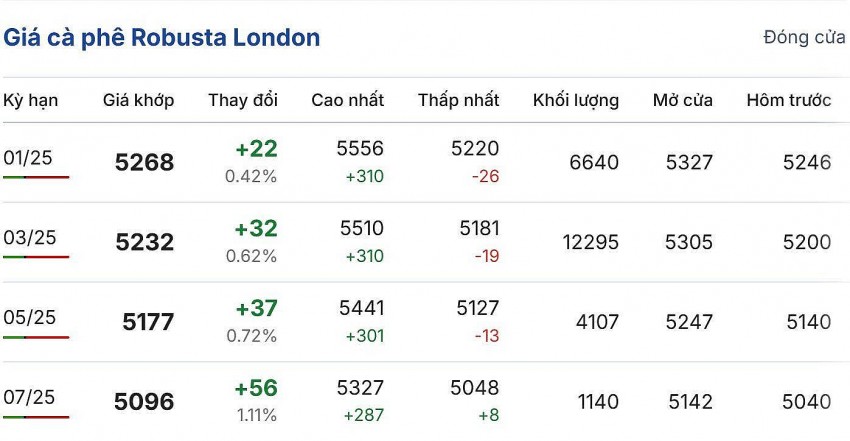The height and width of the screenshot is (441, 850).
Task: Click the +56 change value
Action: (x=256, y=388)
